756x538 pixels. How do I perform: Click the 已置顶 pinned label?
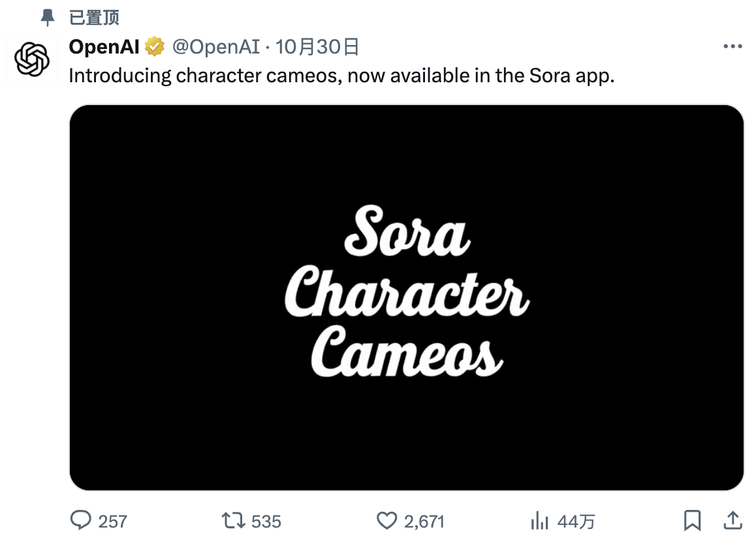point(94,18)
